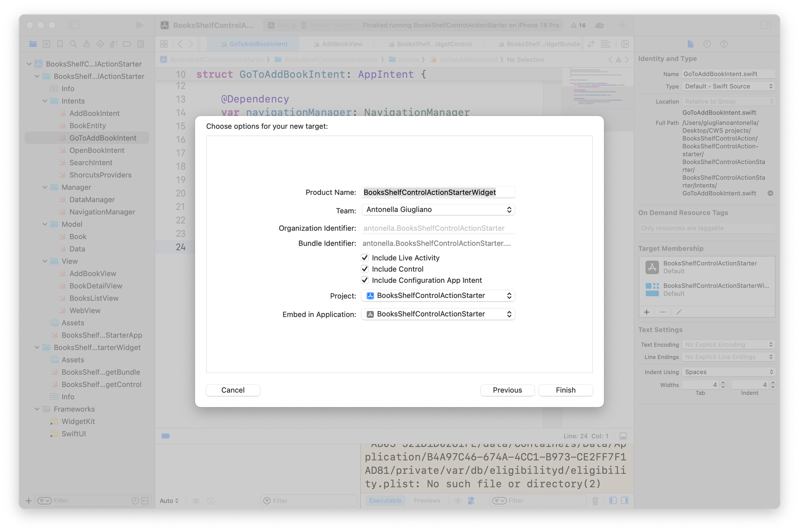Increase the Tab width stepper
799x532 pixels.
coord(723,383)
